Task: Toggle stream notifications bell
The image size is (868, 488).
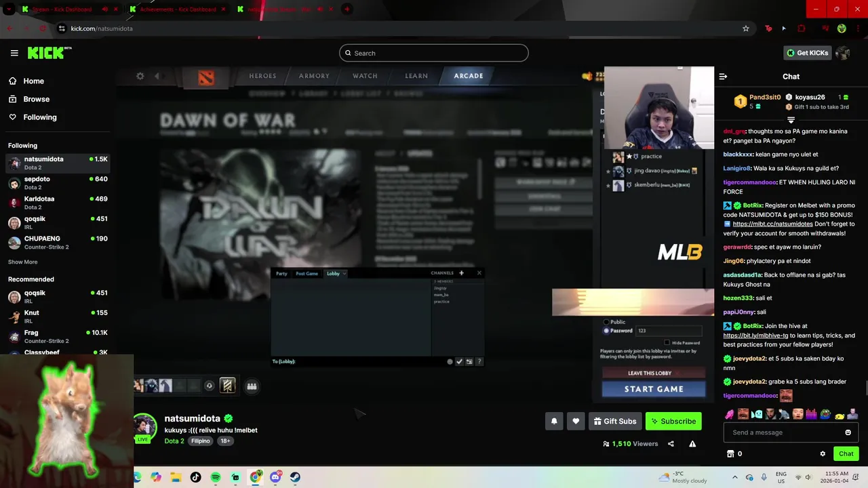Action: pos(554,421)
